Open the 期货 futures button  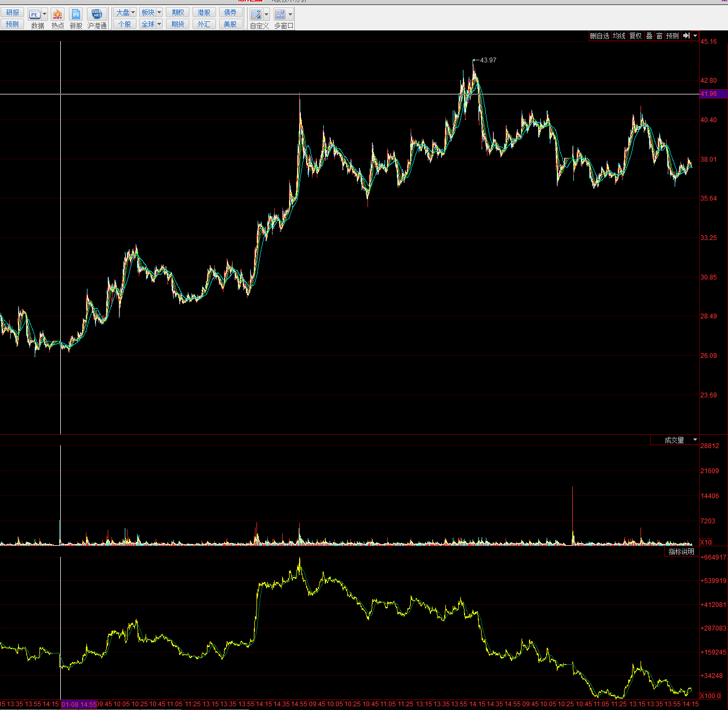tap(178, 24)
